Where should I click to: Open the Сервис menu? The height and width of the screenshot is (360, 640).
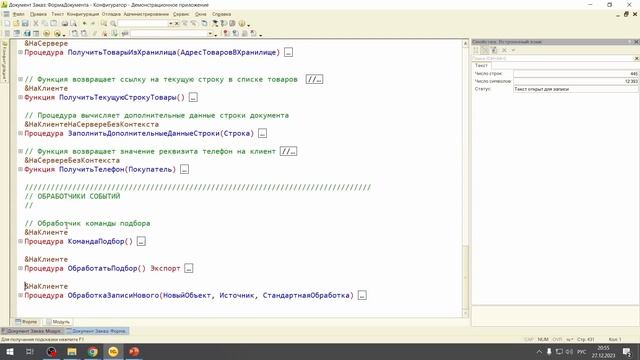coord(181,14)
